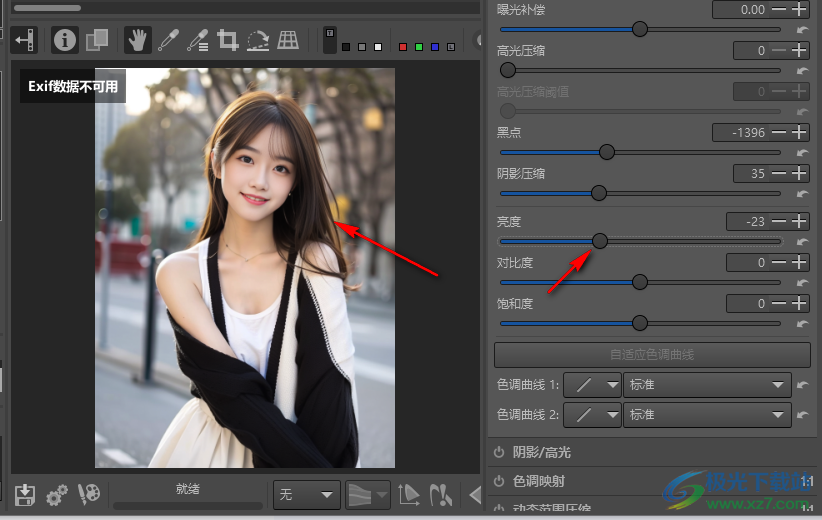
Task: Increase 对比度 with plus button
Action: (799, 262)
